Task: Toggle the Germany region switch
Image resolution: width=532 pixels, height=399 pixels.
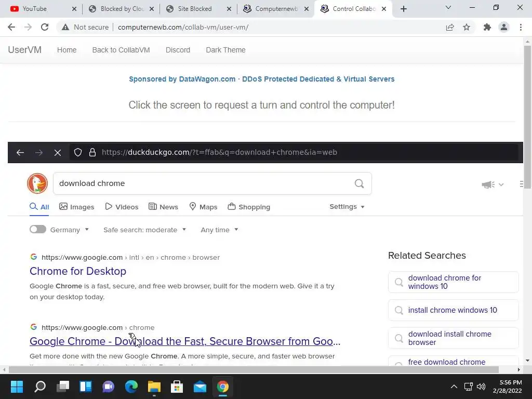Action: pyautogui.click(x=37, y=229)
